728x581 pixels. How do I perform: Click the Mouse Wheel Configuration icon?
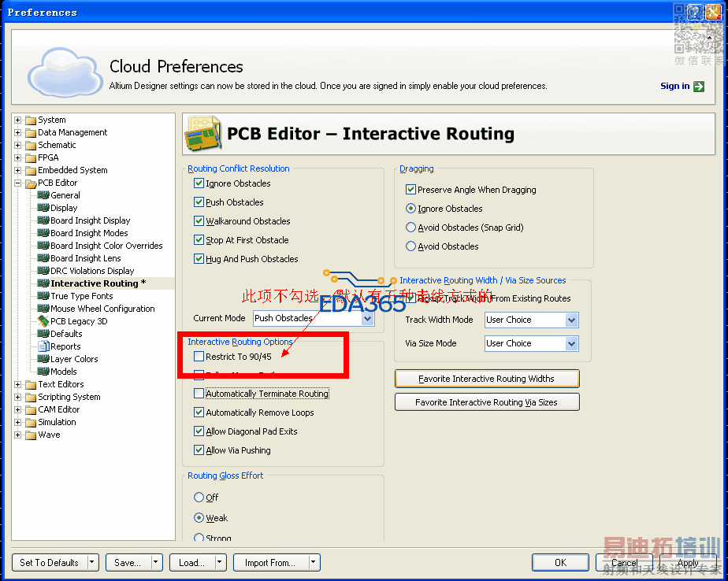43,309
